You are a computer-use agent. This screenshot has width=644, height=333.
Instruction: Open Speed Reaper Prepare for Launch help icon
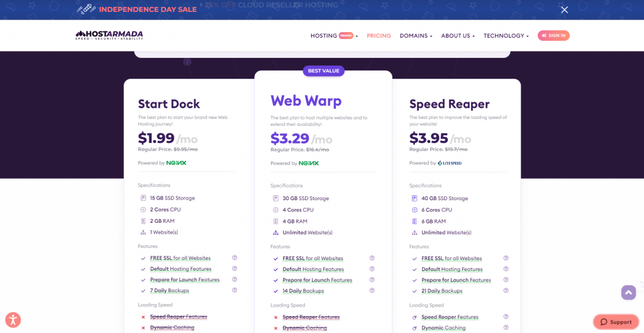pyautogui.click(x=506, y=279)
